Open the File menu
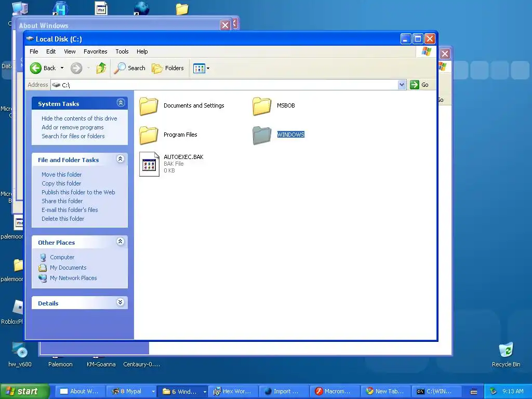 tap(34, 51)
